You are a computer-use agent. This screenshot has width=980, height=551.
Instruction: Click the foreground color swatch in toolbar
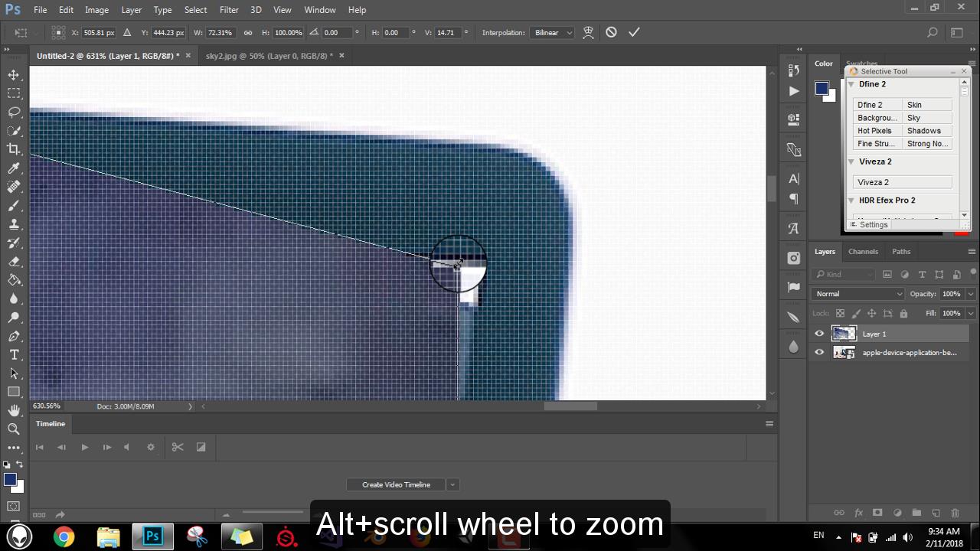point(9,480)
